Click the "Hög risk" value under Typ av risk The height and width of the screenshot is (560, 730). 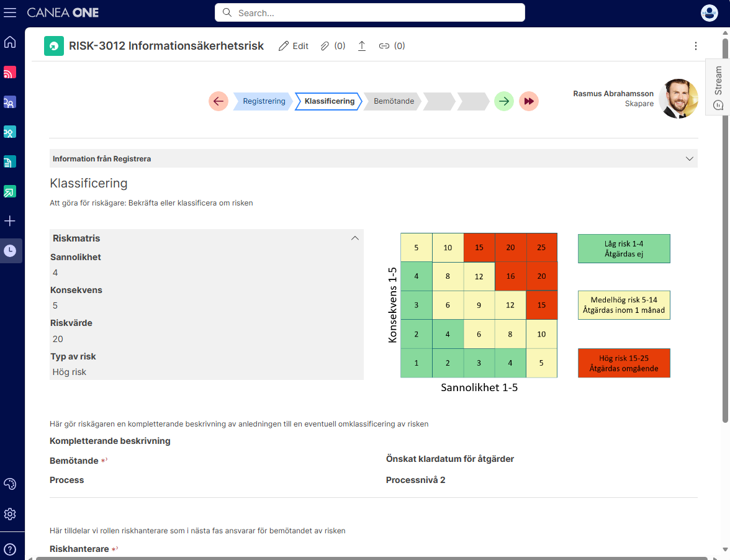coord(70,372)
